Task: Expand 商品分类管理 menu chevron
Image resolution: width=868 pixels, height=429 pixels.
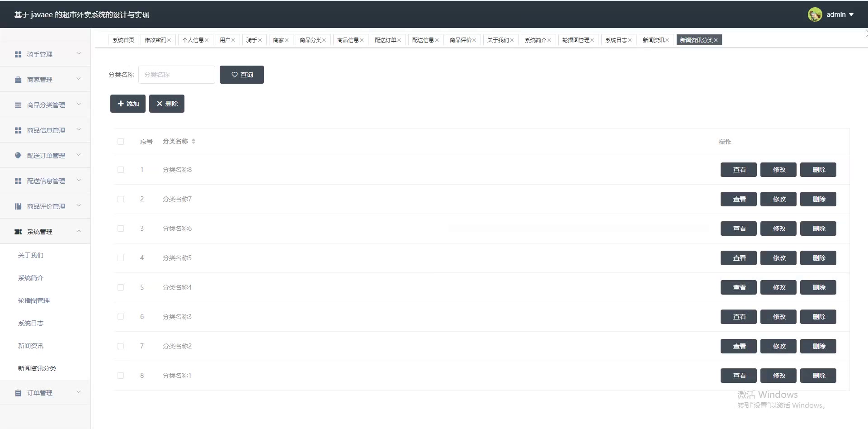Action: [79, 104]
